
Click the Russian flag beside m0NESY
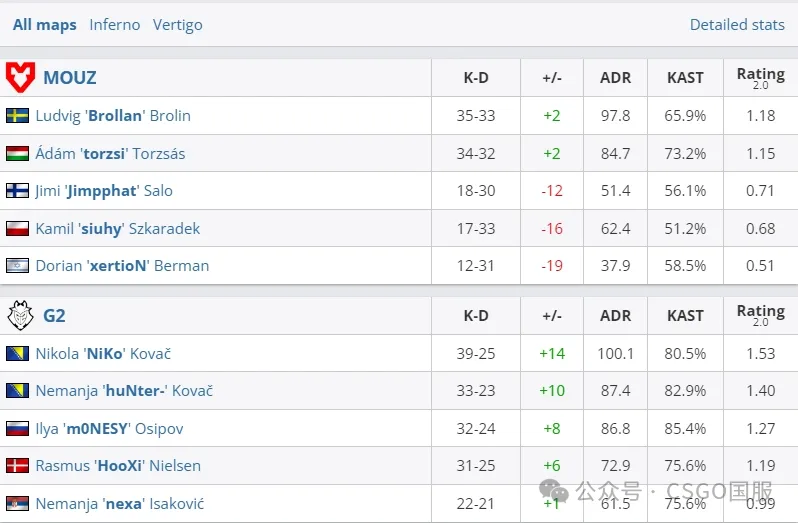[17, 429]
